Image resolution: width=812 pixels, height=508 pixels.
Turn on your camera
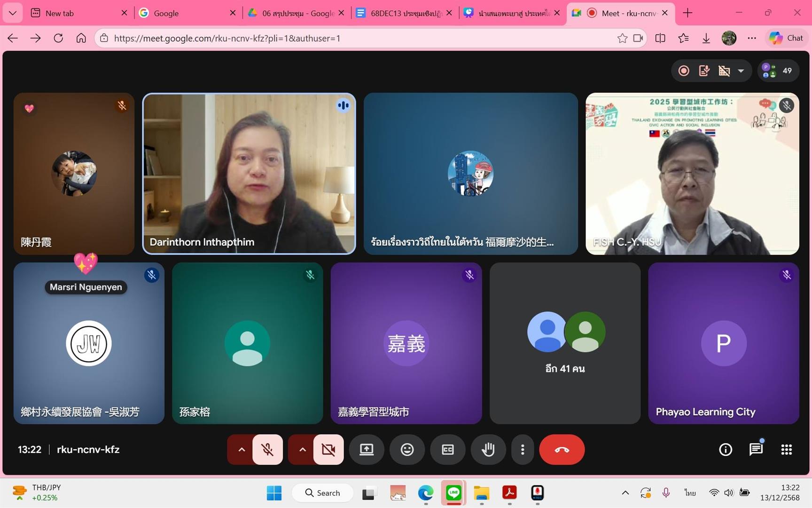[x=328, y=450]
